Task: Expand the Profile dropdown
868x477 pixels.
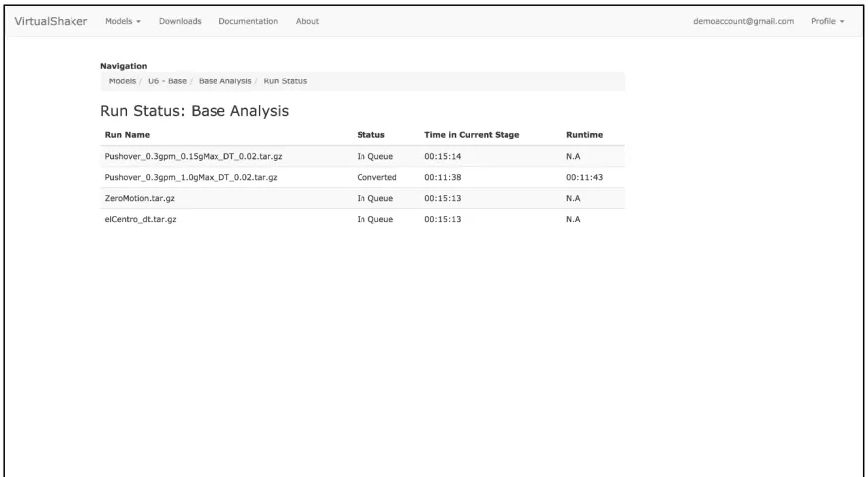Action: 827,21
